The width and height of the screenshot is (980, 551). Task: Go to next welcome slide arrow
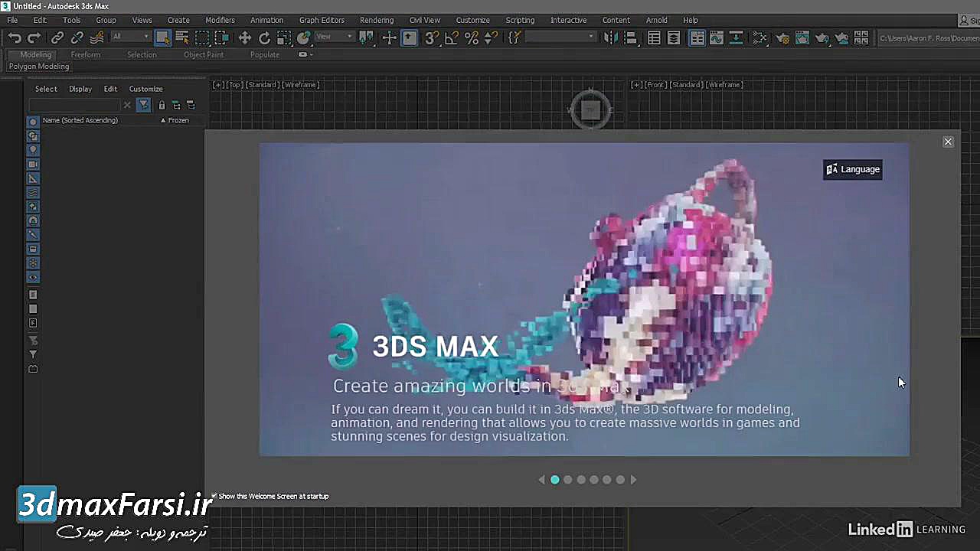[633, 480]
